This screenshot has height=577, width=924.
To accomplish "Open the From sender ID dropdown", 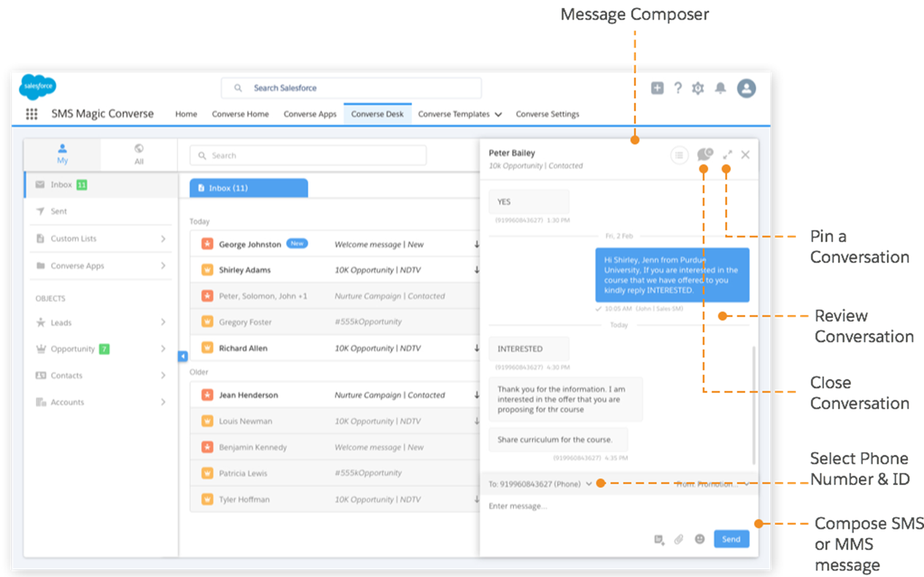I will click(x=746, y=484).
